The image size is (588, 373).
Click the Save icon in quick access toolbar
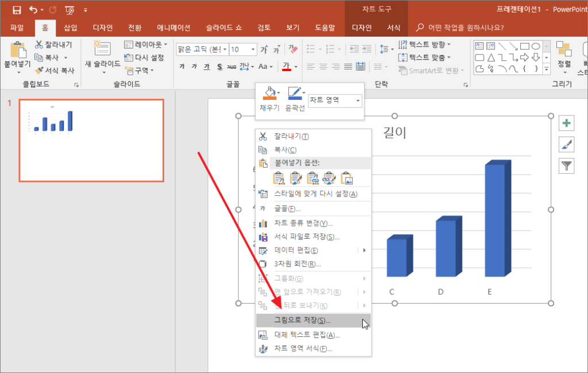click(x=17, y=10)
